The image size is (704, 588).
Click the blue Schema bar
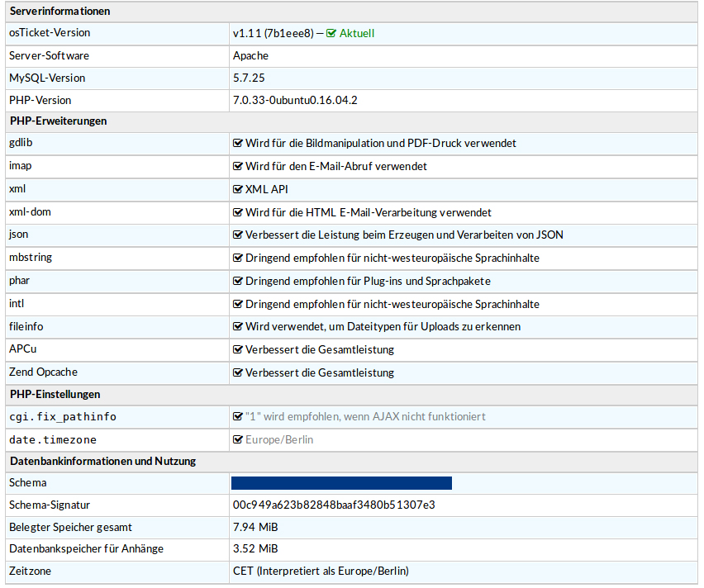point(341,483)
